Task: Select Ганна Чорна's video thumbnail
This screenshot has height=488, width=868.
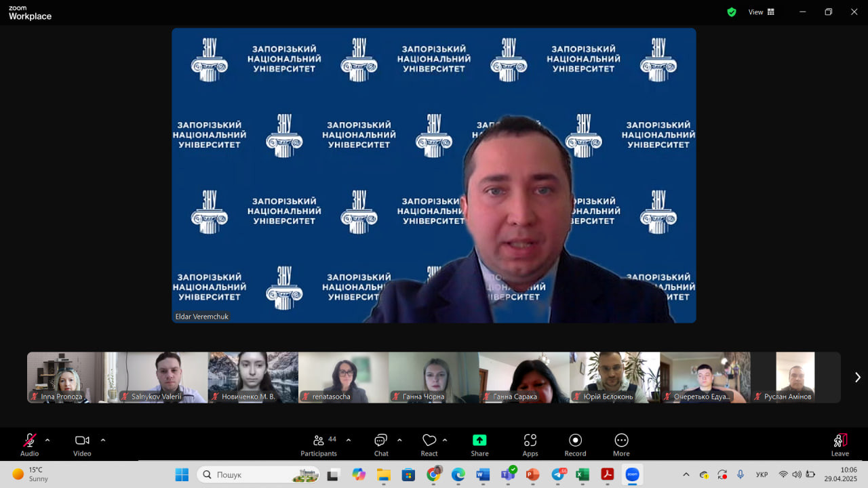Action: pyautogui.click(x=434, y=378)
